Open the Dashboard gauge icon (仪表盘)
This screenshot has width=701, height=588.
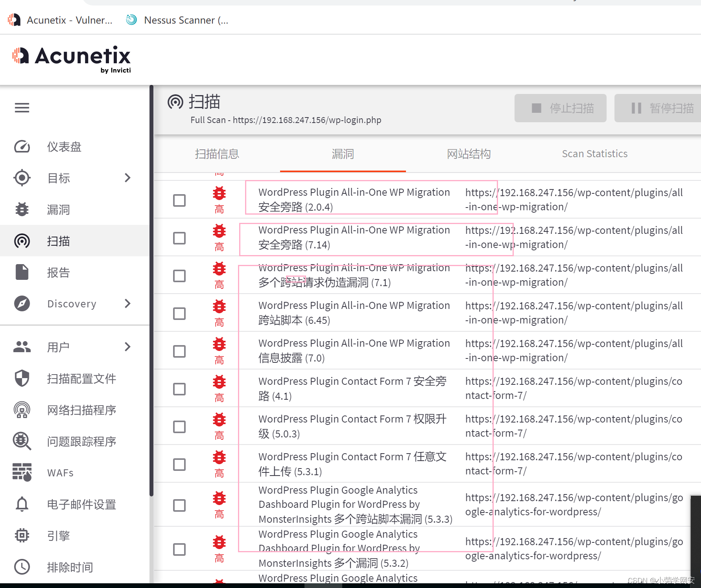[22, 147]
